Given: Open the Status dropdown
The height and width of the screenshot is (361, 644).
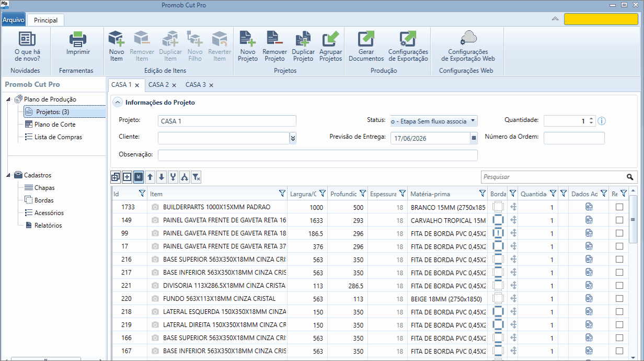Looking at the screenshot, I should [x=473, y=121].
